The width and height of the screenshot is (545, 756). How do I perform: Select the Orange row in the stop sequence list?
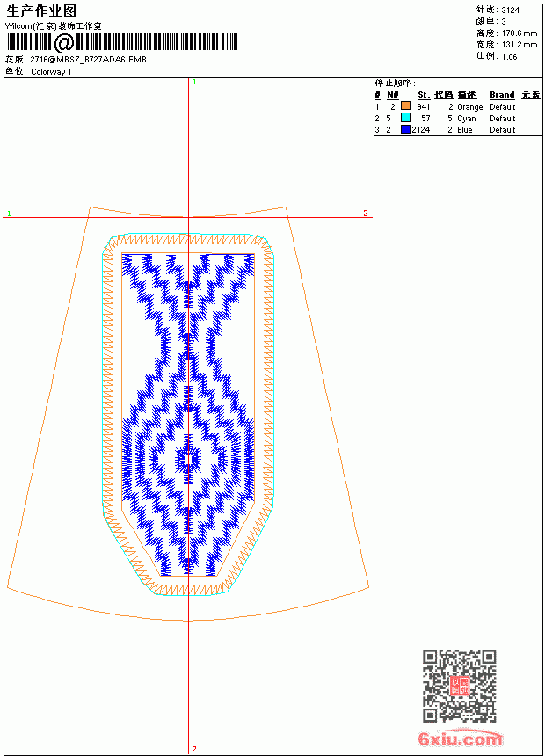point(457,106)
